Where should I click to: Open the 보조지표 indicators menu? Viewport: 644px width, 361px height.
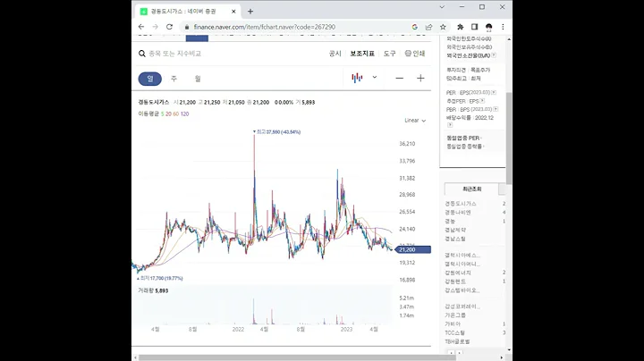click(x=362, y=54)
